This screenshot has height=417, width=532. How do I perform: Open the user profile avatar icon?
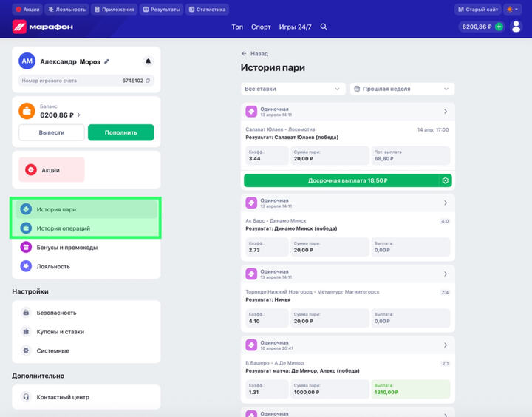(x=516, y=27)
